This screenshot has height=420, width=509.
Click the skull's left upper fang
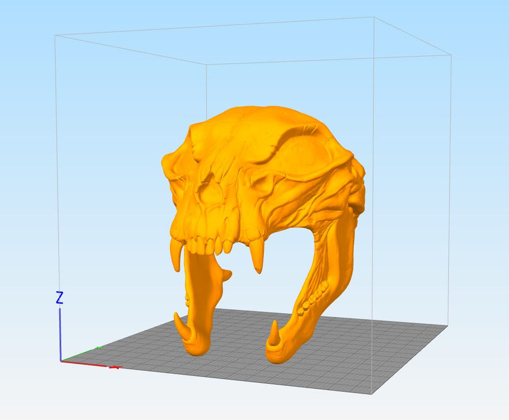pos(176,256)
